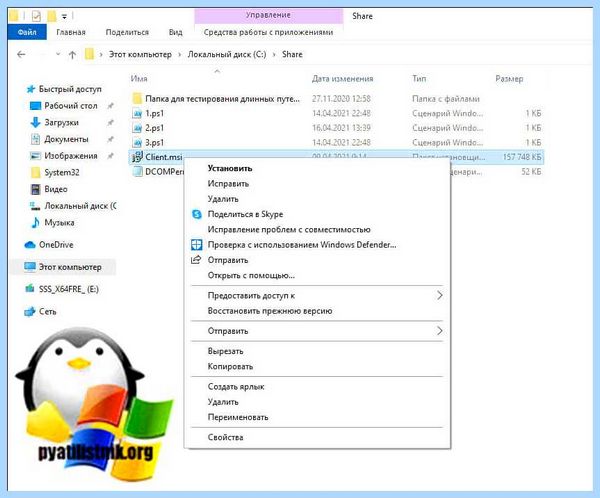Sort by Дата изменения column header

coord(342,78)
